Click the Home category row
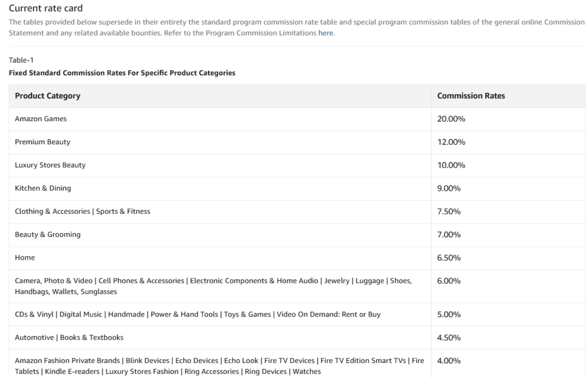588x378 pixels. pyautogui.click(x=25, y=258)
